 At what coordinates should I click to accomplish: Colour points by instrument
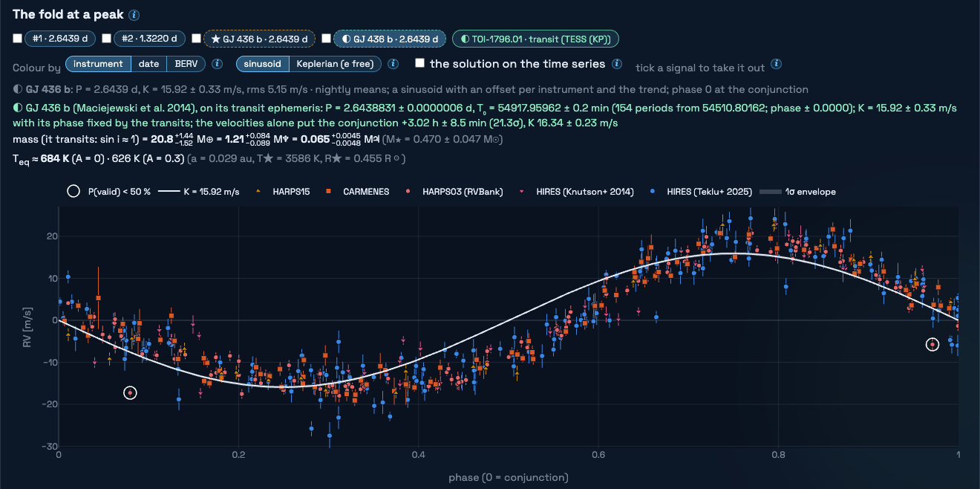99,64
